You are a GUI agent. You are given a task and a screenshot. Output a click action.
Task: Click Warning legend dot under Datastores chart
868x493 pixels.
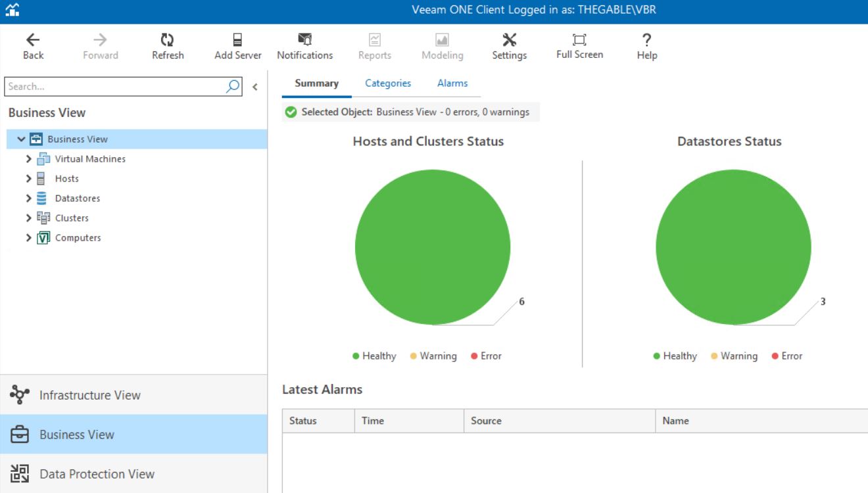[x=714, y=356]
